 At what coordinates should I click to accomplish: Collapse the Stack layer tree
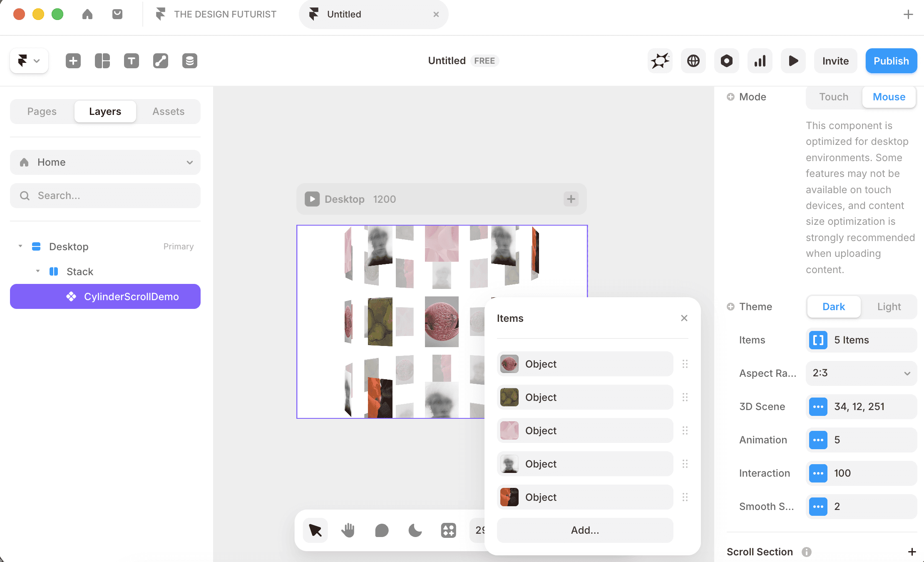coord(38,271)
